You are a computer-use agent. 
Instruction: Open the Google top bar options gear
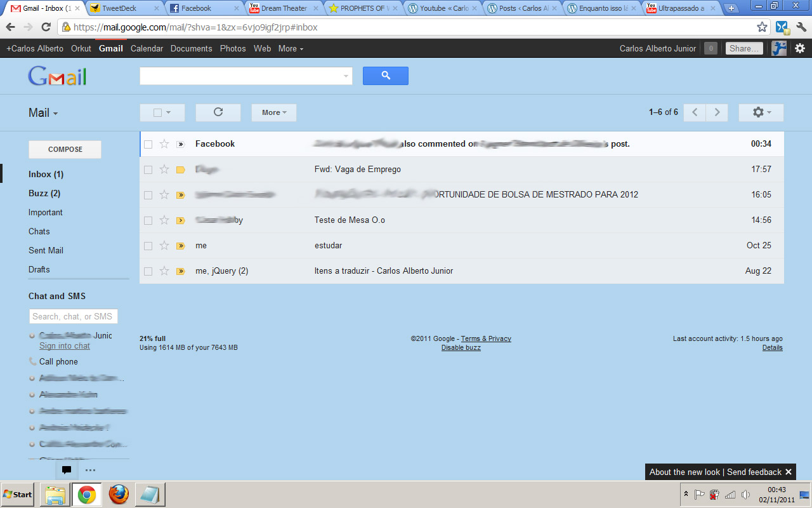pyautogui.click(x=800, y=48)
